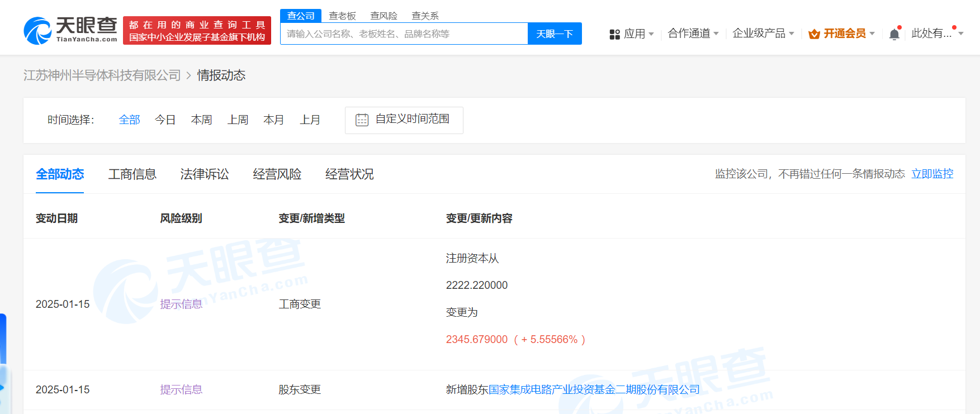Click the 立即监控 link
This screenshot has height=414, width=980.
tap(932, 174)
